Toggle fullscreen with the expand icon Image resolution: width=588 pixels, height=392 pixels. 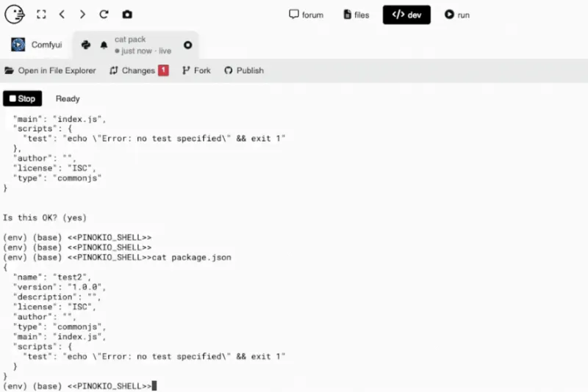(41, 15)
